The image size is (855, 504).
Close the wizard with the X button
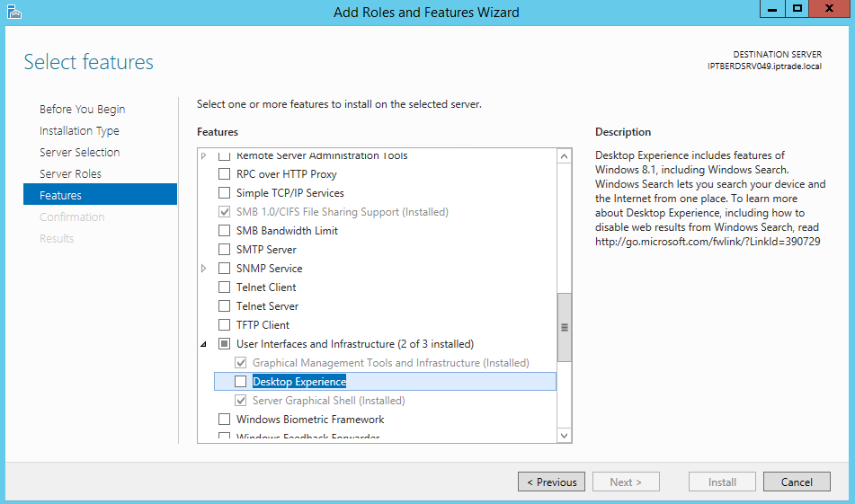(x=829, y=8)
